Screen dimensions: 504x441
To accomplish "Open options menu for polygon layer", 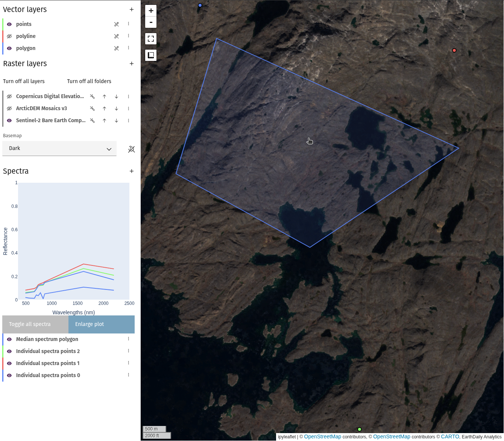I will pyautogui.click(x=129, y=48).
